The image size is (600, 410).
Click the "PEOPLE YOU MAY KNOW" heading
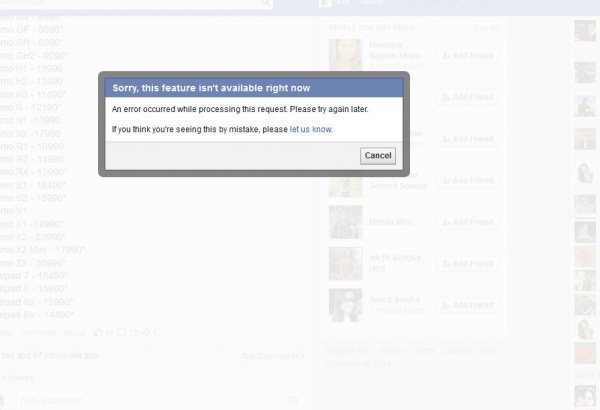click(x=372, y=28)
